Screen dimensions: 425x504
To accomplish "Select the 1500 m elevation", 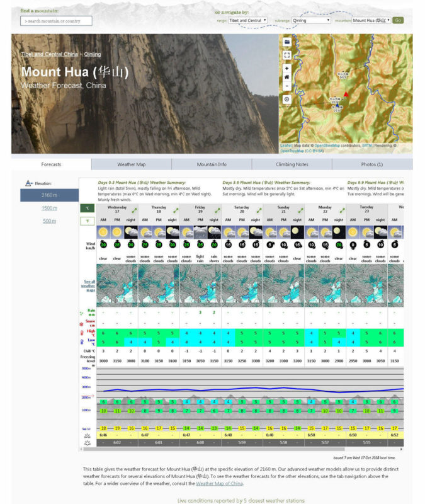I will click(50, 208).
